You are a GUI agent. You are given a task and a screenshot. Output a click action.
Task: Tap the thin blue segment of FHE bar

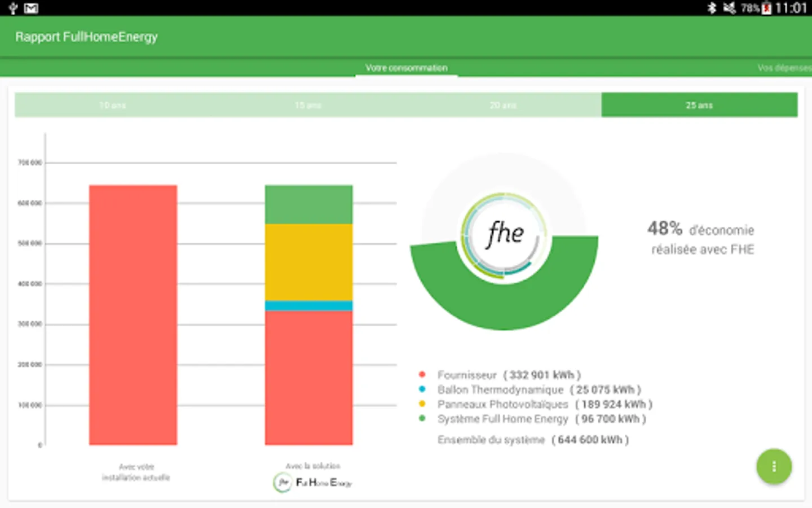pos(309,306)
